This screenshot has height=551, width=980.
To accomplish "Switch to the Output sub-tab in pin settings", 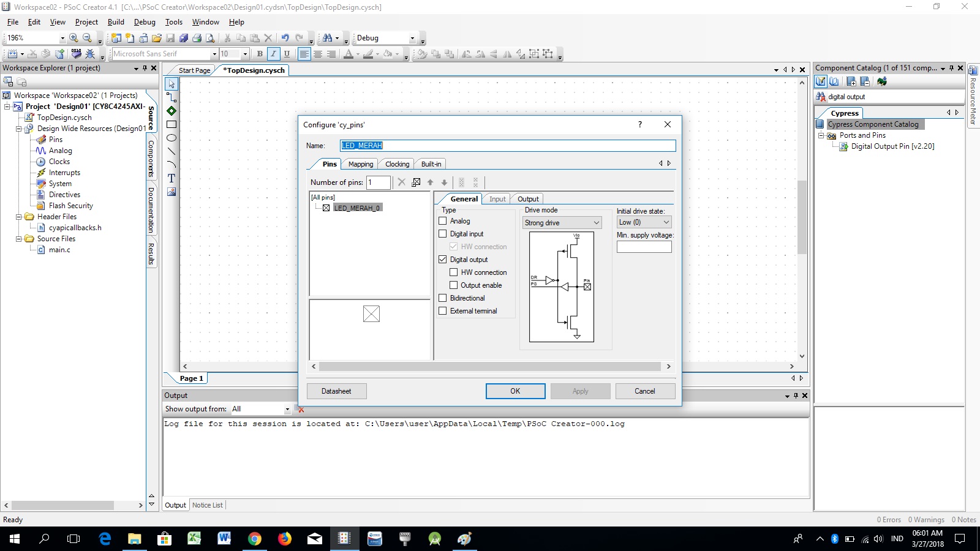I will [x=528, y=199].
